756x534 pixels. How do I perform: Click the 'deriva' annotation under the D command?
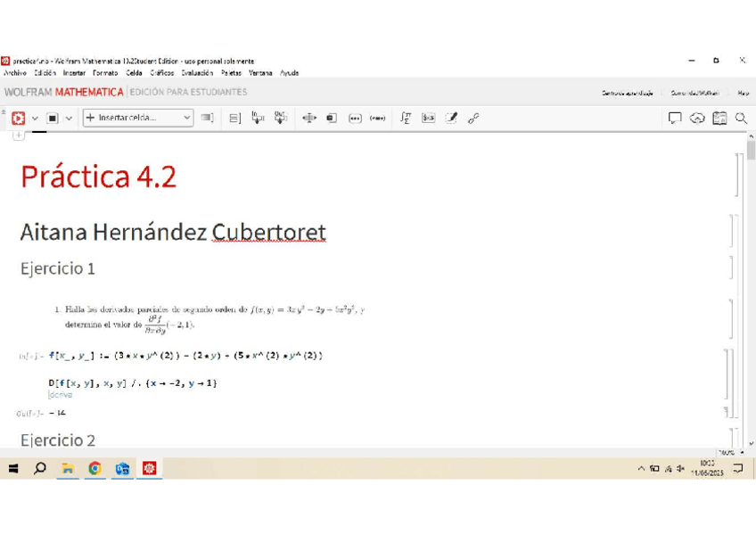pos(61,395)
